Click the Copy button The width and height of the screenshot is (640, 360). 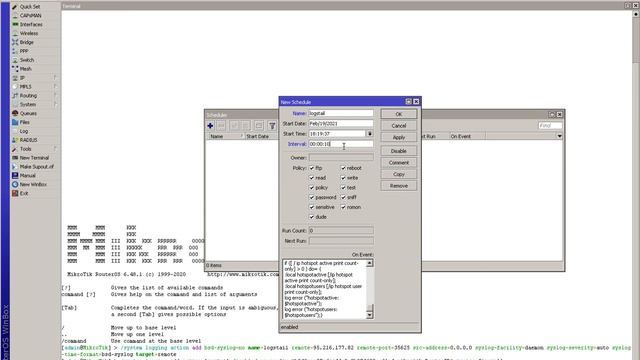399,174
